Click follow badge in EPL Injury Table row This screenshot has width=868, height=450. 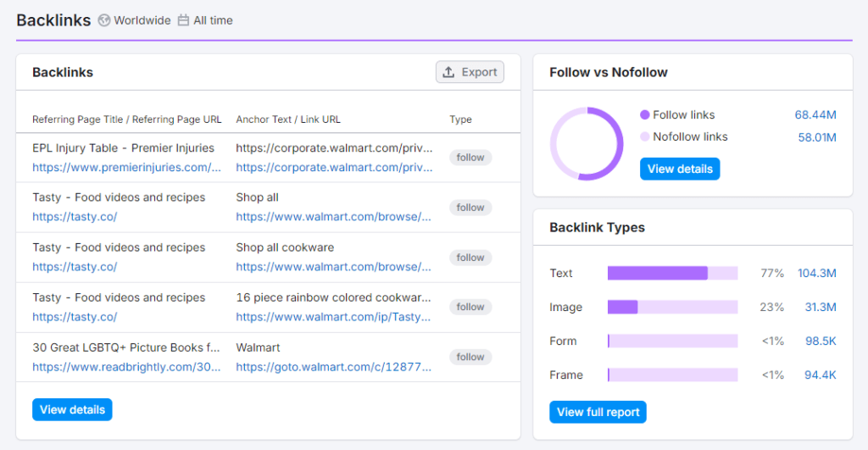pos(470,157)
